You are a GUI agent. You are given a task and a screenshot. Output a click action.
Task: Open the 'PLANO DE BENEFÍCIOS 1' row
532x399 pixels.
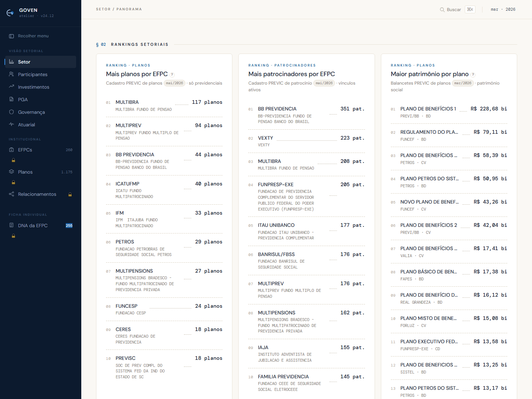coord(449,112)
